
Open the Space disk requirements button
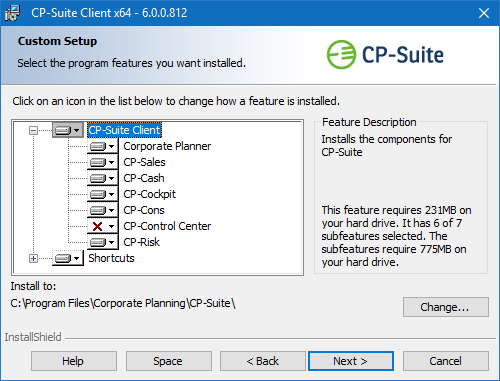(x=168, y=361)
